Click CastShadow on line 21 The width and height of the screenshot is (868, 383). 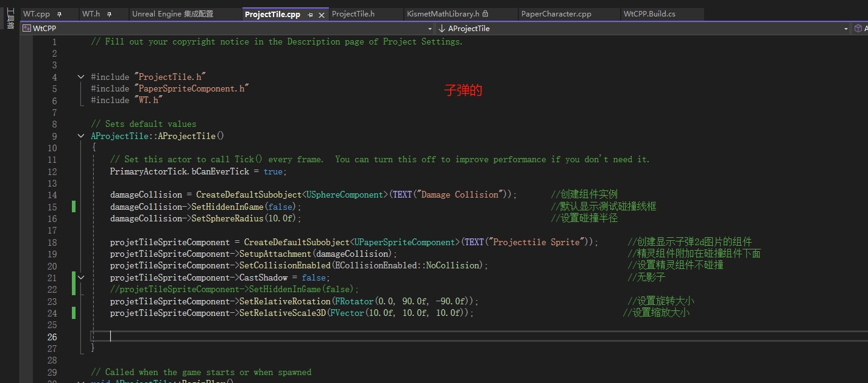pyautogui.click(x=263, y=277)
